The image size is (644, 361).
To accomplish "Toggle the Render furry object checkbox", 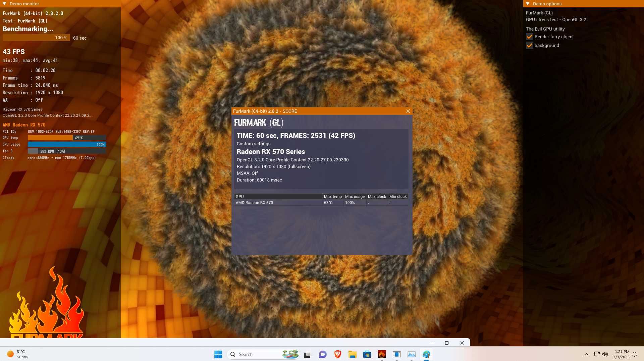I will 530,37.
